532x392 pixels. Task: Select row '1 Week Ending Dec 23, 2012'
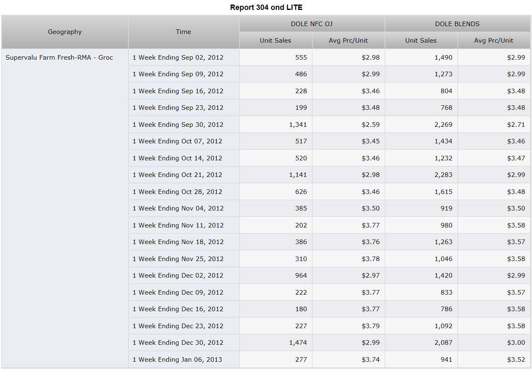coord(184,326)
